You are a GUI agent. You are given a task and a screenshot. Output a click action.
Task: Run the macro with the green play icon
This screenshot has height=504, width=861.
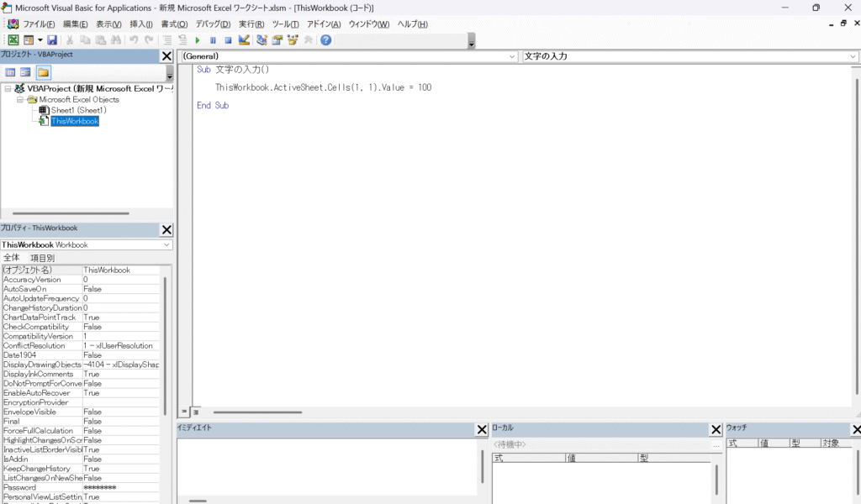[198, 40]
